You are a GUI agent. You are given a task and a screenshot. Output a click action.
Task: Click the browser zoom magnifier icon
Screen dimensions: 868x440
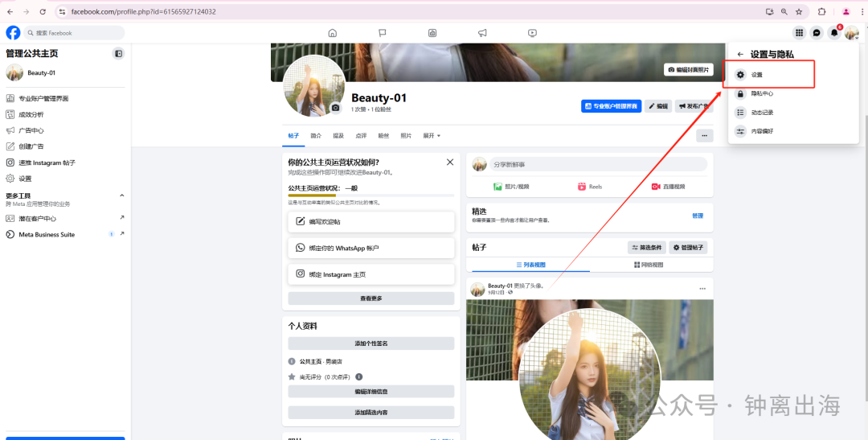coord(784,11)
